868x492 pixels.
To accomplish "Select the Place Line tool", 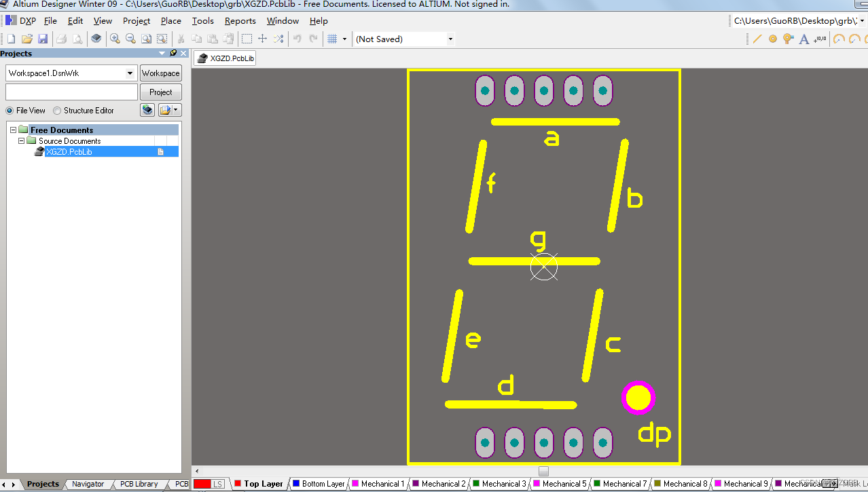I will 757,39.
